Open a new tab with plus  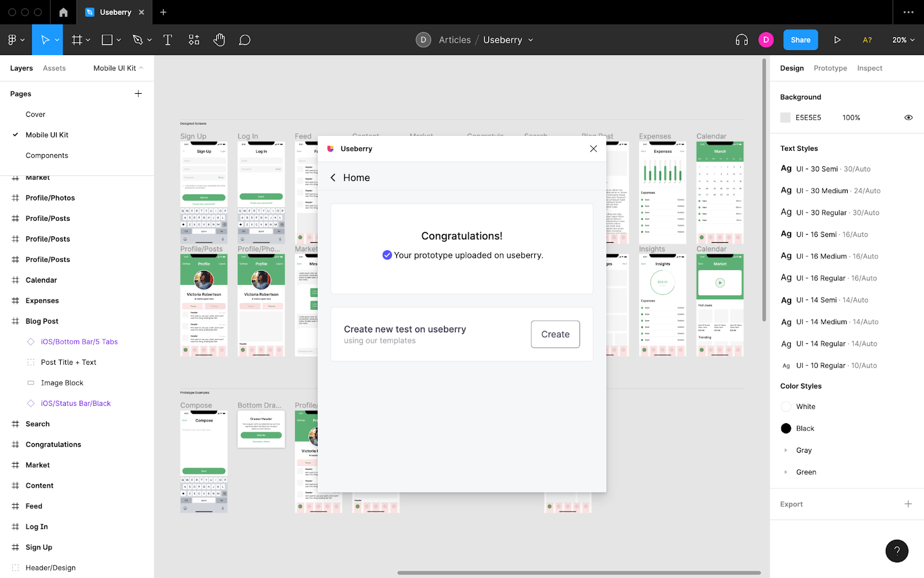pos(163,12)
